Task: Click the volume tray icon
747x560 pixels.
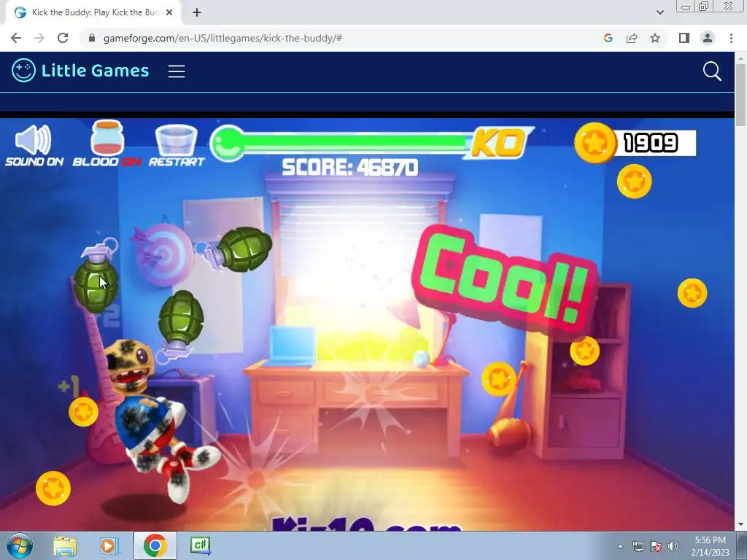Action: [x=673, y=546]
